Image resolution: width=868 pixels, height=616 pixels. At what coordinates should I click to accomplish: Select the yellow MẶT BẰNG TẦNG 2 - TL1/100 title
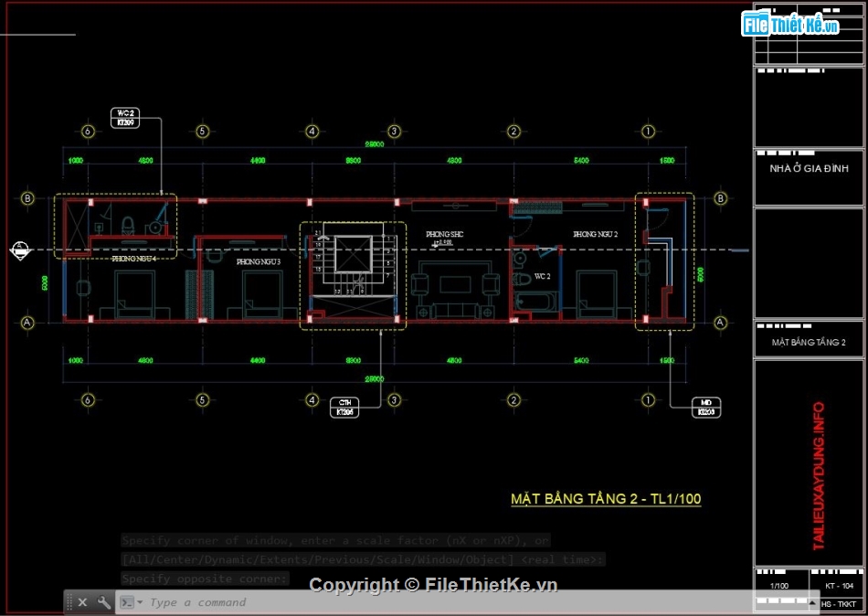coord(606,499)
